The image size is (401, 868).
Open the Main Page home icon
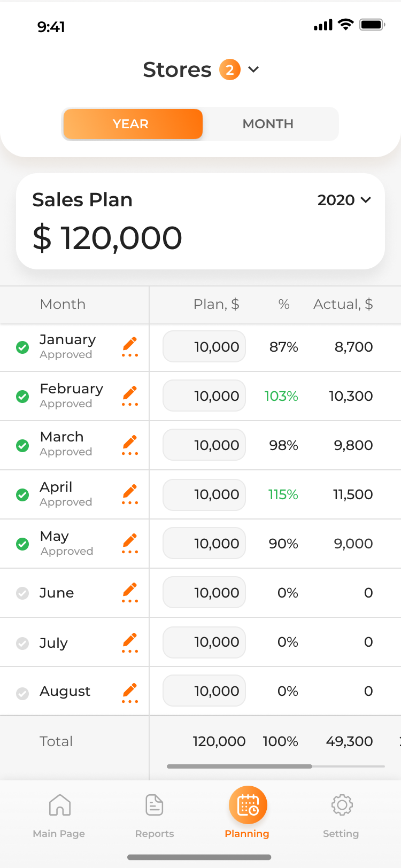pyautogui.click(x=60, y=805)
